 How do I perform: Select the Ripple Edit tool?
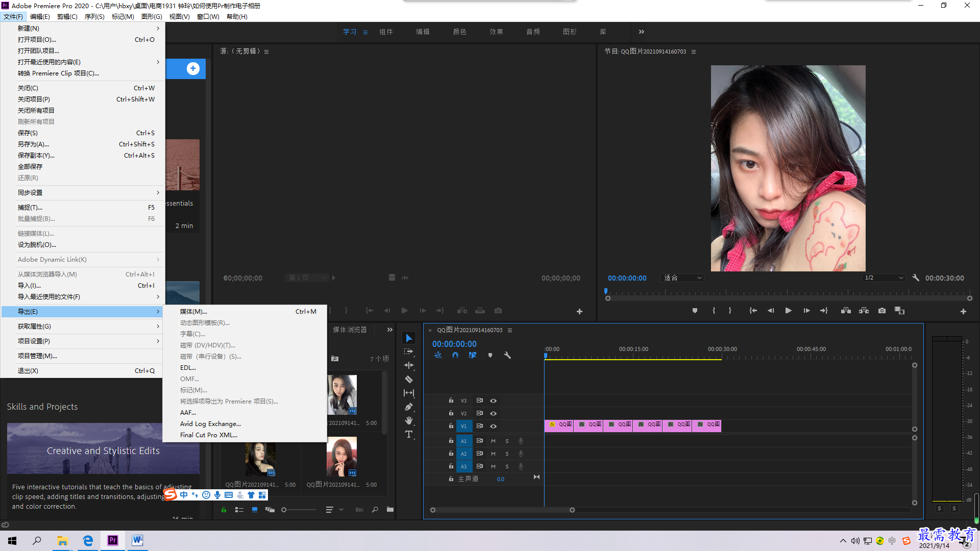[x=409, y=365]
